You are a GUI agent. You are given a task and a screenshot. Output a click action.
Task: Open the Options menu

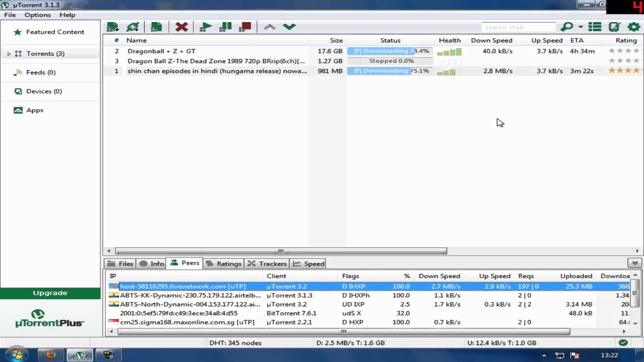tap(38, 15)
